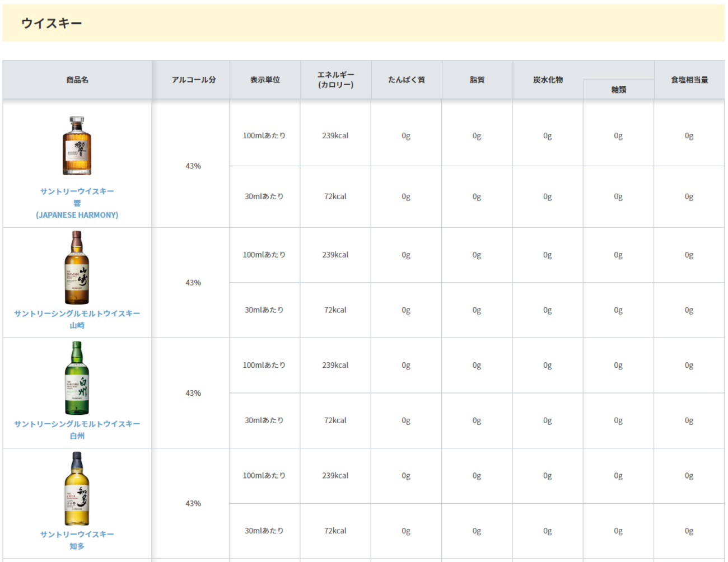728x562 pixels.
Task: Click 山崎 30ml 糖類 value 0g
Action: click(618, 311)
